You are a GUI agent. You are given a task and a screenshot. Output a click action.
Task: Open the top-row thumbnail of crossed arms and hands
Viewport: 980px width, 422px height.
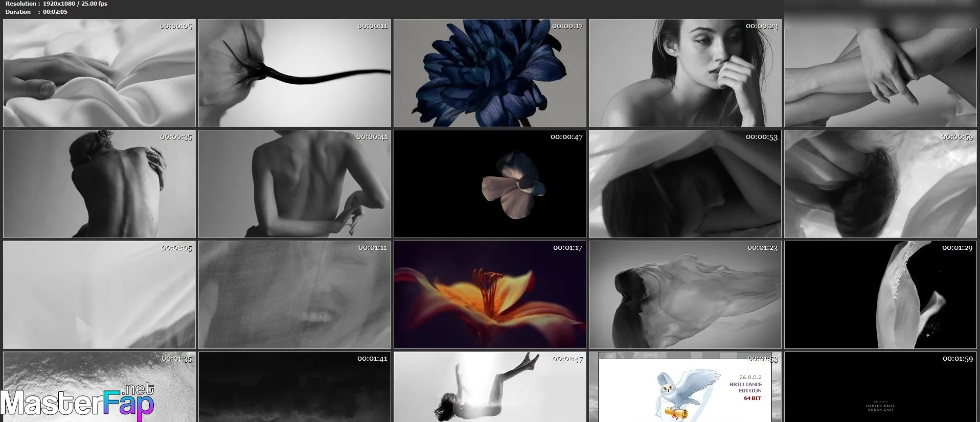click(x=881, y=73)
